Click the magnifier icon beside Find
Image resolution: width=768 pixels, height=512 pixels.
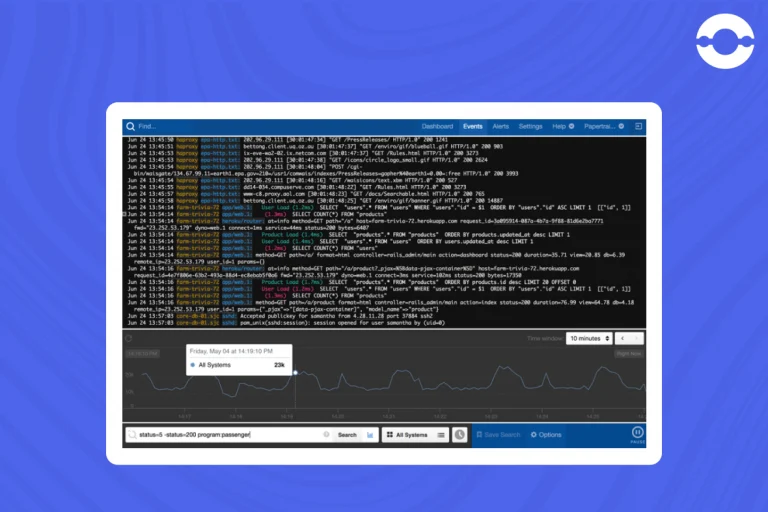point(130,126)
